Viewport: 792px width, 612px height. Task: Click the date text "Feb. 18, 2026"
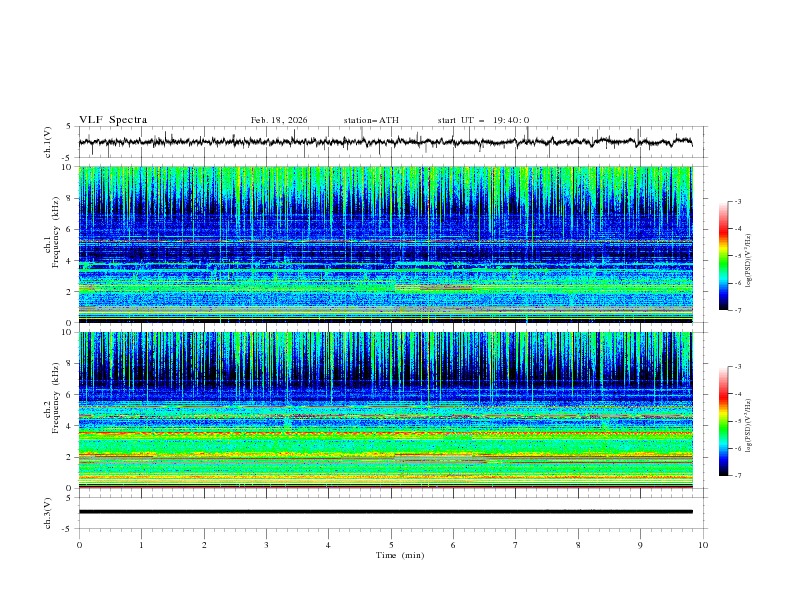pos(279,120)
